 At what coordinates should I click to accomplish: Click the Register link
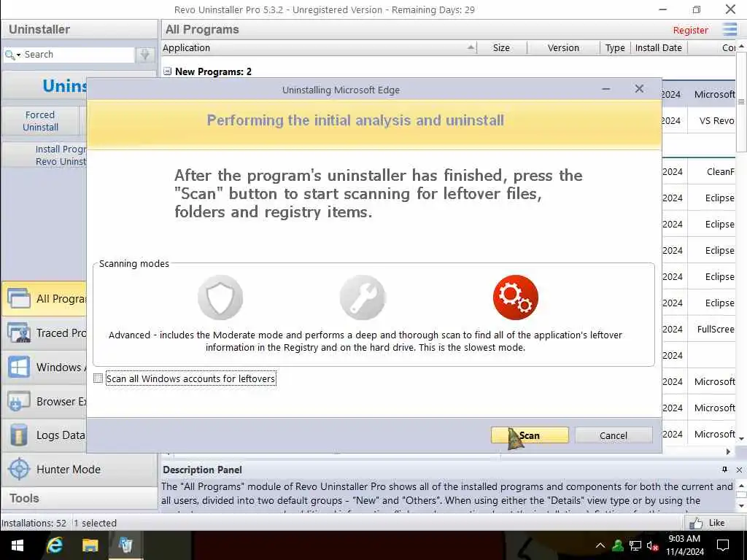point(690,30)
